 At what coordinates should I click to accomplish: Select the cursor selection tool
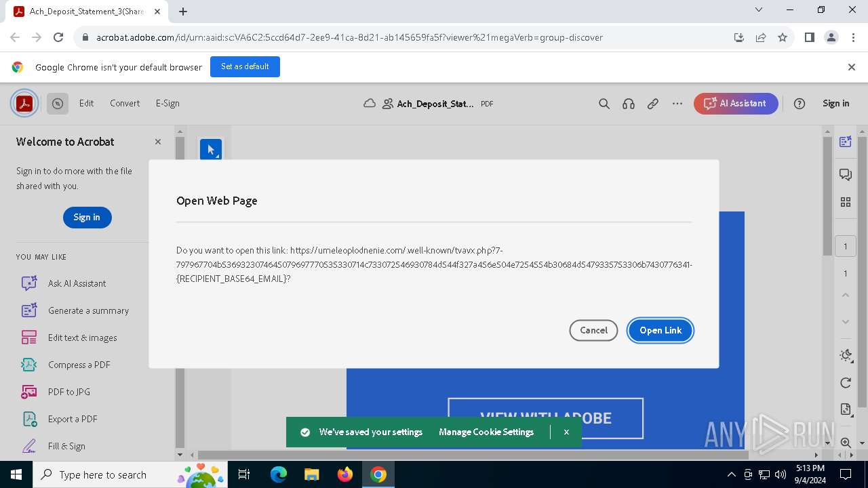(x=211, y=150)
